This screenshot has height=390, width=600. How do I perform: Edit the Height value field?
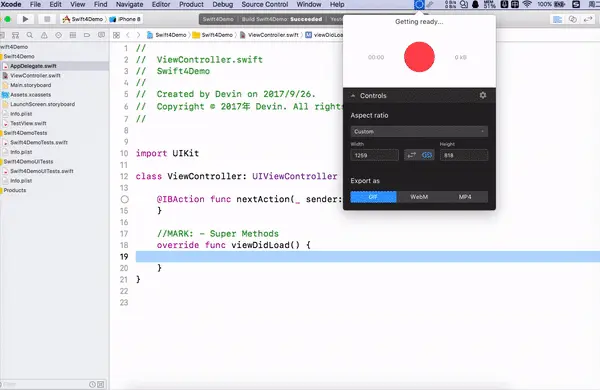[x=464, y=155]
